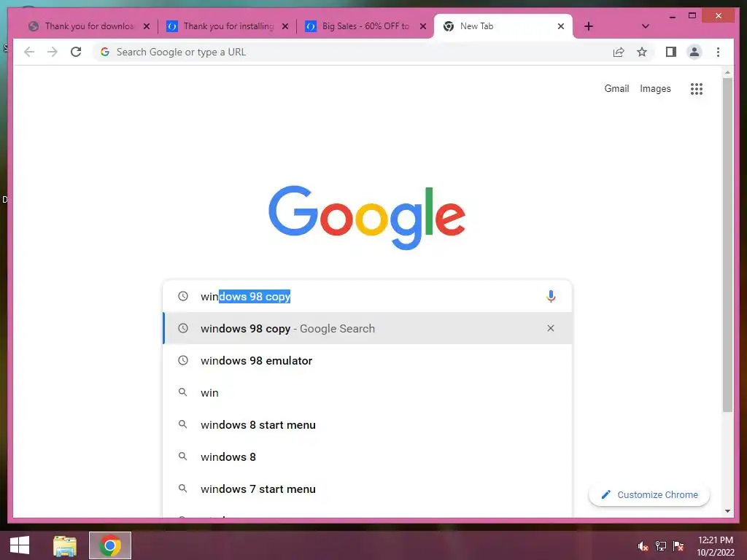The image size is (747, 560).
Task: Click the Google search input box
Action: (368, 296)
